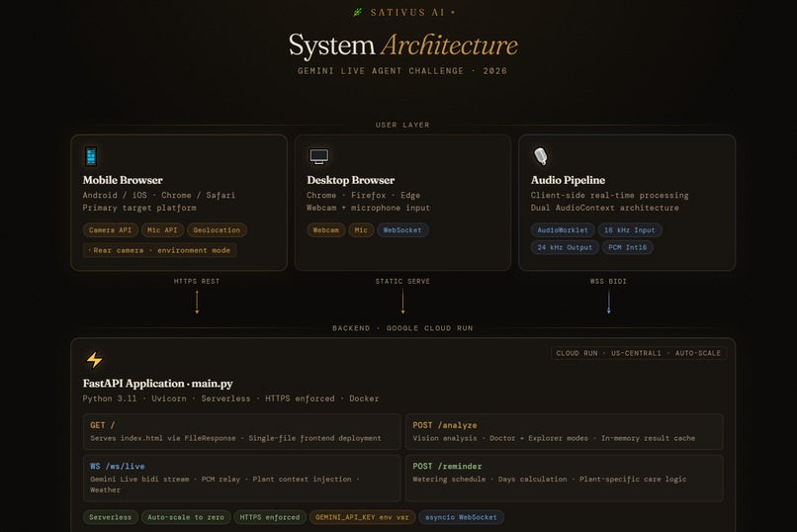Viewport: 797px width, 532px height.
Task: Click the USER LAYER section label
Action: 402,125
